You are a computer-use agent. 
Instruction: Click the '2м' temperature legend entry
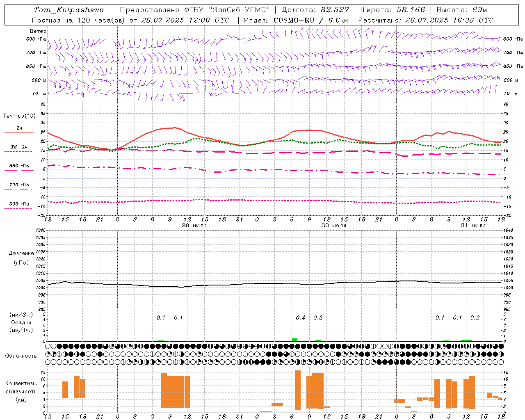19,128
